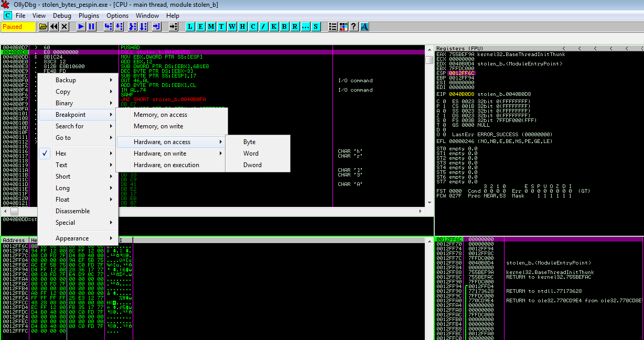Toggle the checked Hex display option
This screenshot has height=340, width=644.
(78, 153)
